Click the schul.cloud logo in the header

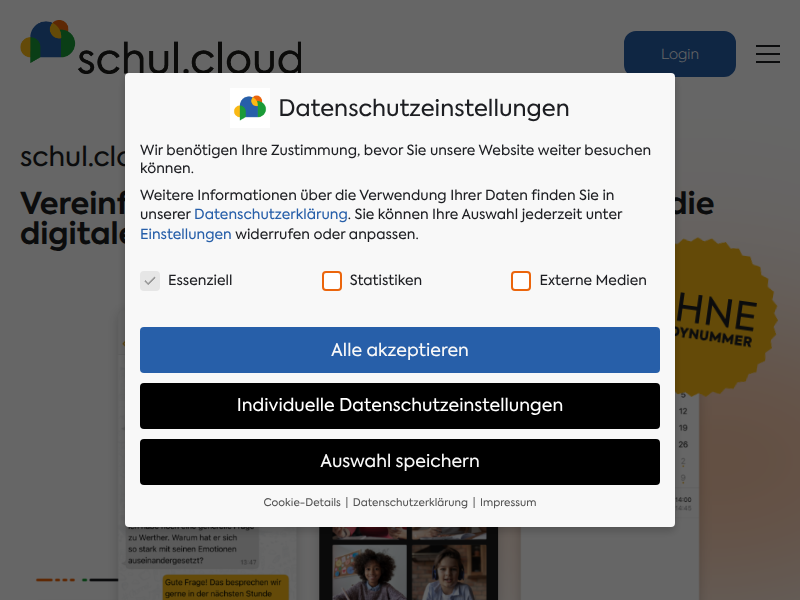tap(160, 50)
